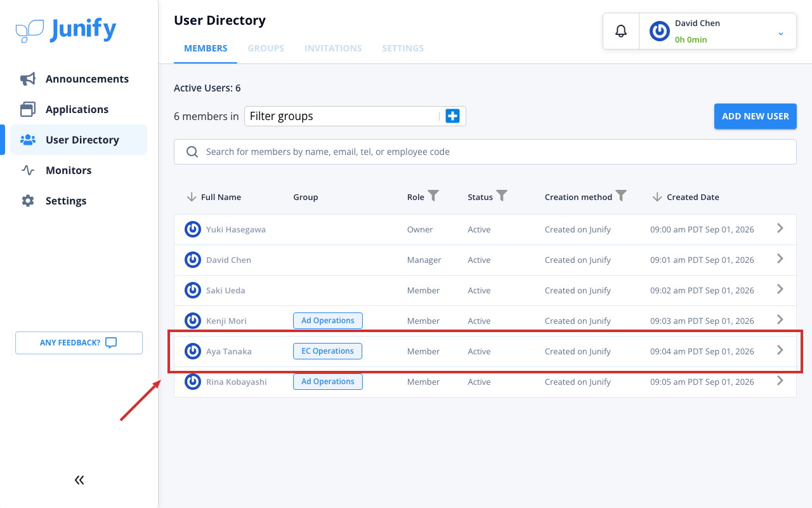This screenshot has height=508, width=812.
Task: Click Rina Kobayashi's Ad Operations group tag
Action: pos(328,382)
